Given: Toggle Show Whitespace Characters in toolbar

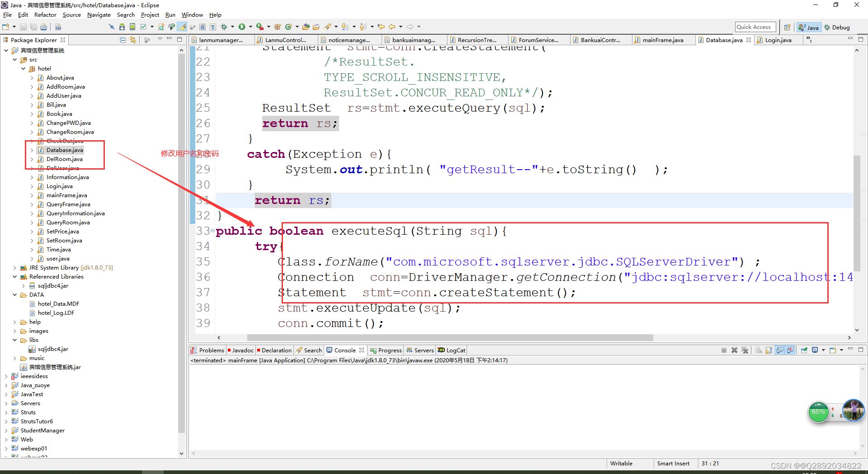Looking at the screenshot, I should [x=212, y=27].
